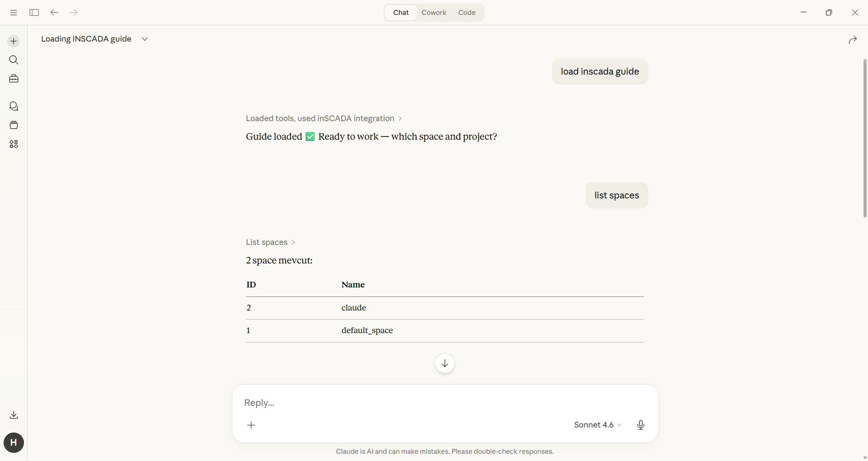868x461 pixels.
Task: Open the H user profile avatar
Action: (14, 442)
